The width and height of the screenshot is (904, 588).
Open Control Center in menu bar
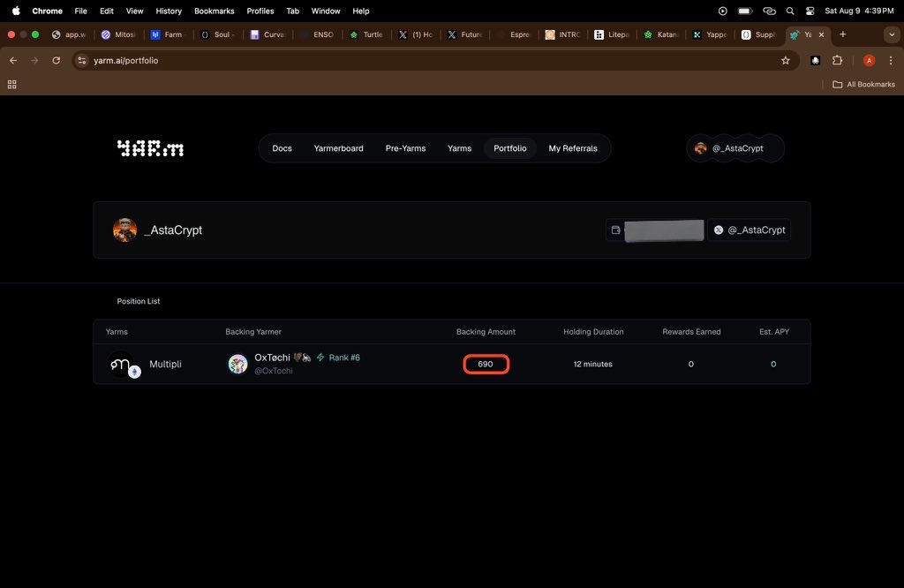(810, 11)
